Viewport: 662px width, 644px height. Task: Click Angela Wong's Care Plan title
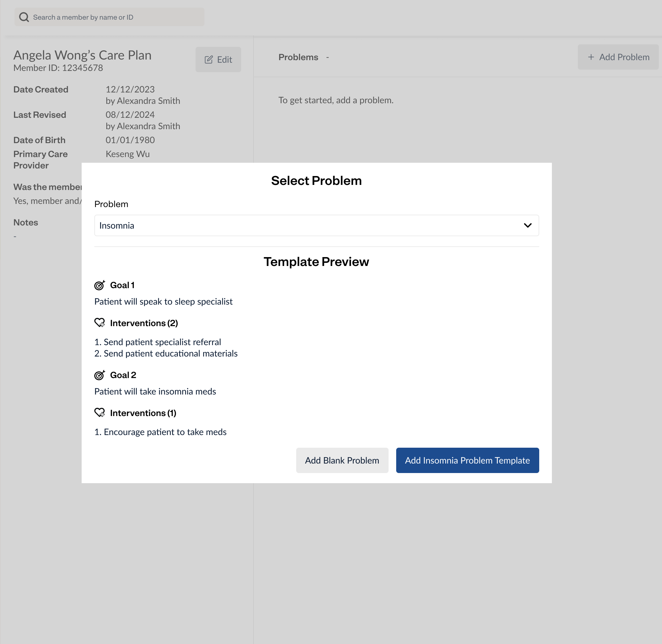[x=83, y=55]
